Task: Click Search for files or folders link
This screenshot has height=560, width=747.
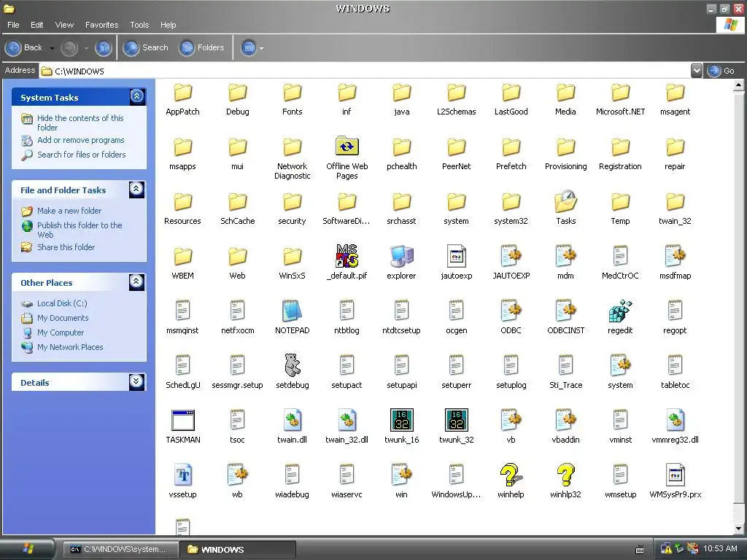Action: tap(82, 155)
